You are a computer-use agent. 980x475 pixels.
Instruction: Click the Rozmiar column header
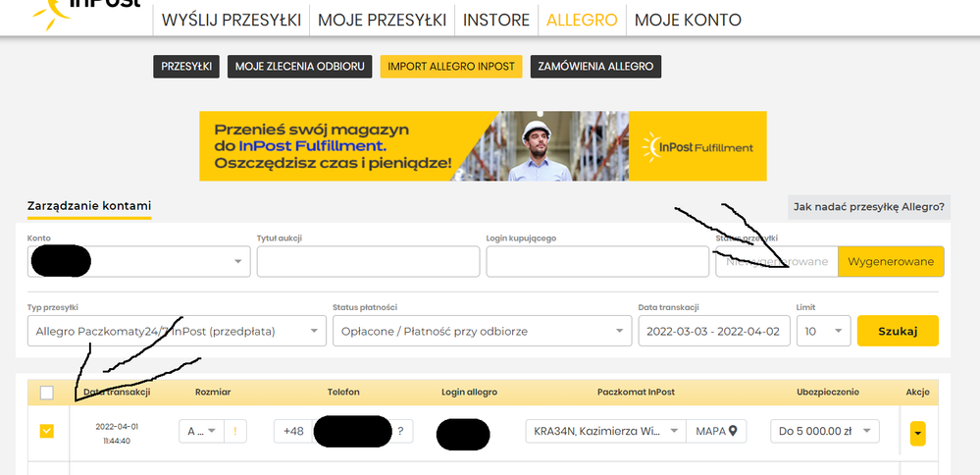pyautogui.click(x=213, y=393)
